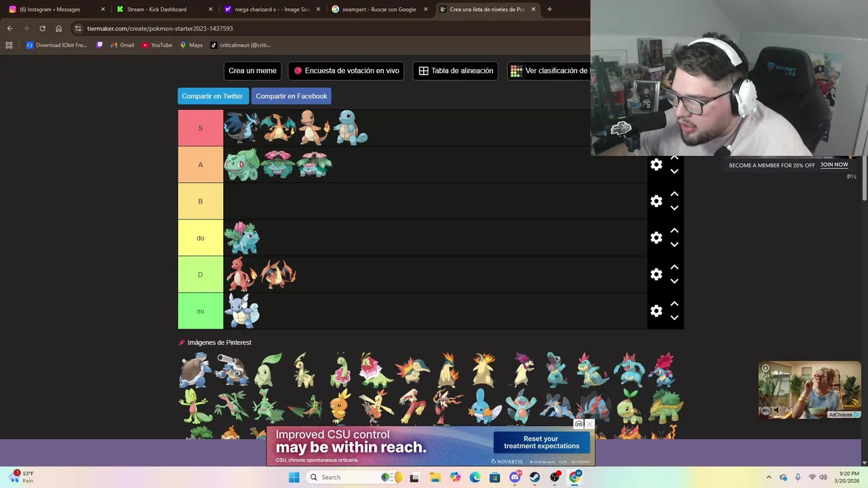Open a new browser tab
The width and height of the screenshot is (868, 488).
[549, 9]
